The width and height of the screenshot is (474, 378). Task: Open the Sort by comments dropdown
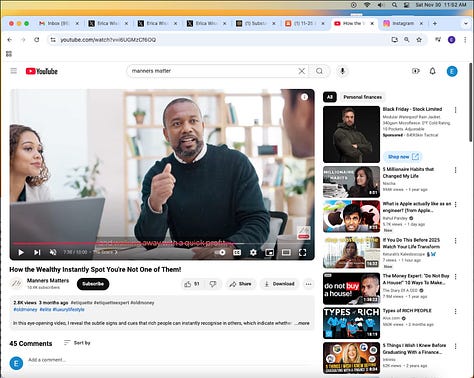tap(77, 343)
